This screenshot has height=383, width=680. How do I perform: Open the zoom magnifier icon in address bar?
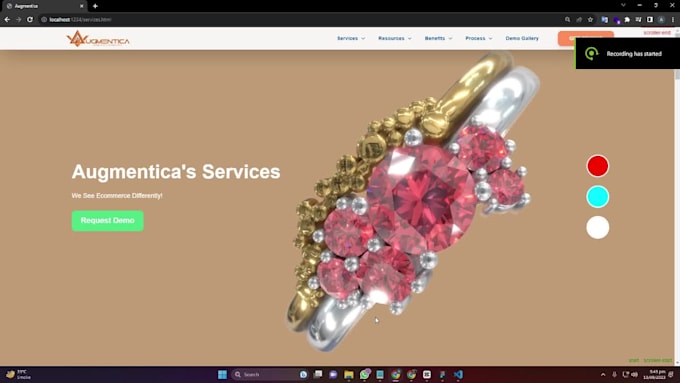[x=567, y=20]
